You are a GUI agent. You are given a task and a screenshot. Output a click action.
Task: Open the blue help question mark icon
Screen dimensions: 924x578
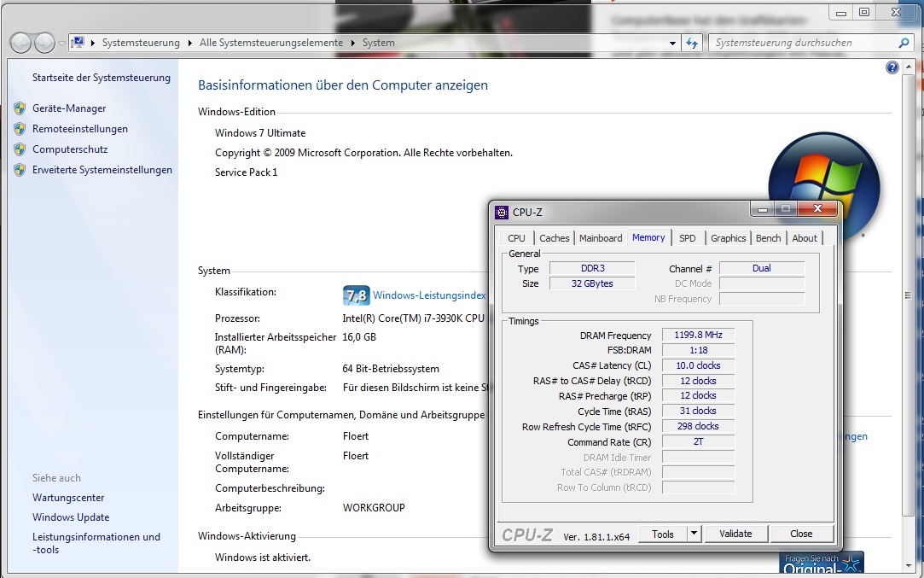(892, 67)
